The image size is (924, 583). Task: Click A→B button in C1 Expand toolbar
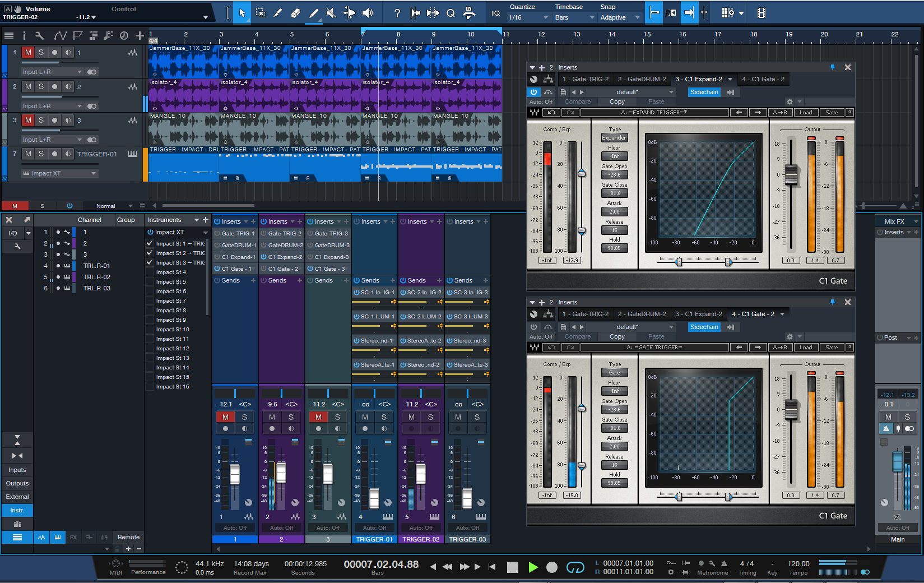tap(779, 113)
